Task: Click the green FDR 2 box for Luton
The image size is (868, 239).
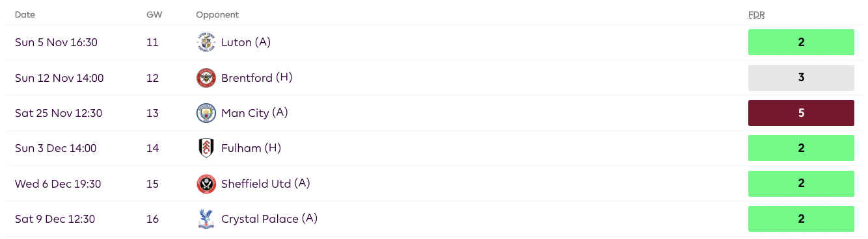Action: point(801,42)
